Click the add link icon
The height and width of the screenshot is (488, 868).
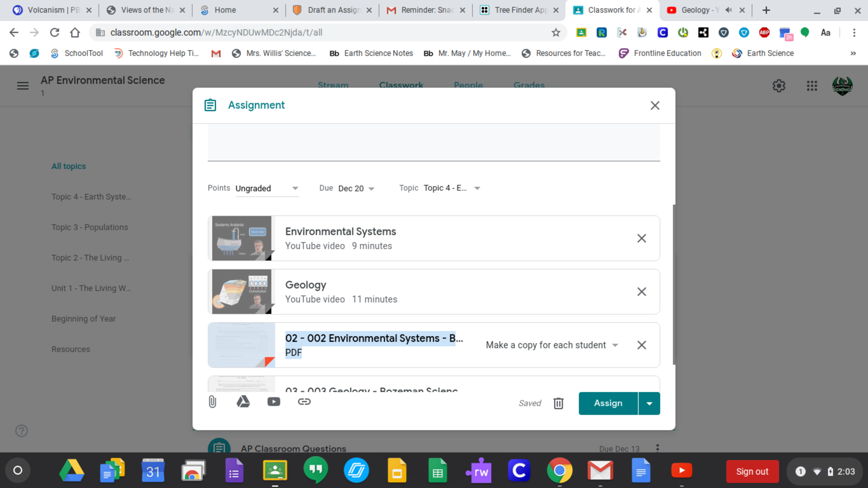[304, 402]
